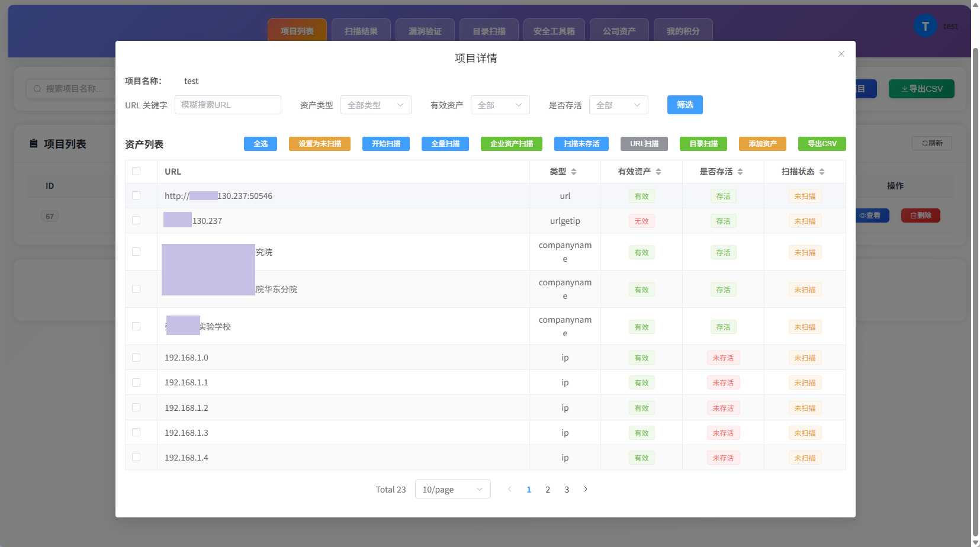Click 扫描未存活 button
This screenshot has width=980, height=547.
tap(581, 144)
